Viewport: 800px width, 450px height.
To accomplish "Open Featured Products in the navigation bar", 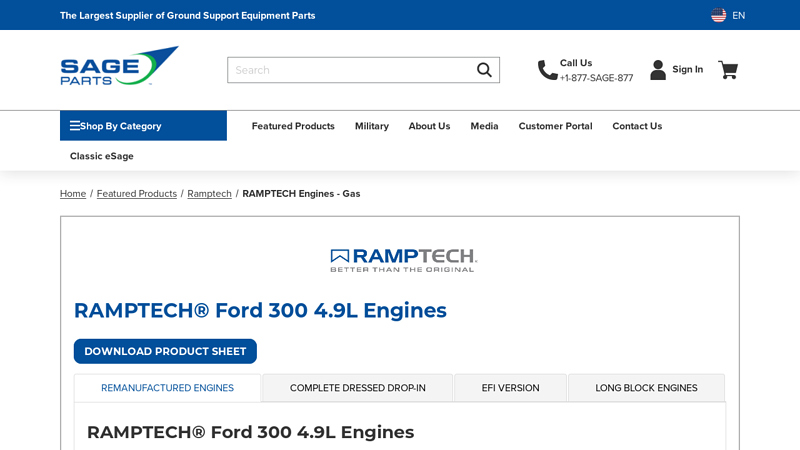I will click(293, 126).
